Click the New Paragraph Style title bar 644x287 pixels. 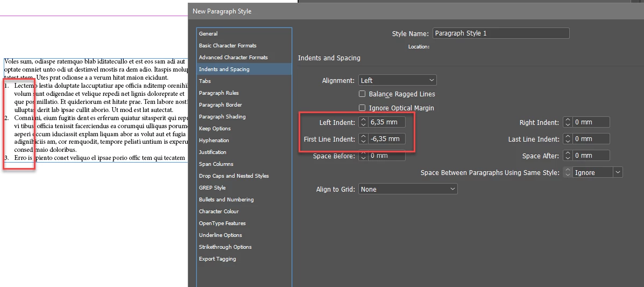[x=416, y=11]
